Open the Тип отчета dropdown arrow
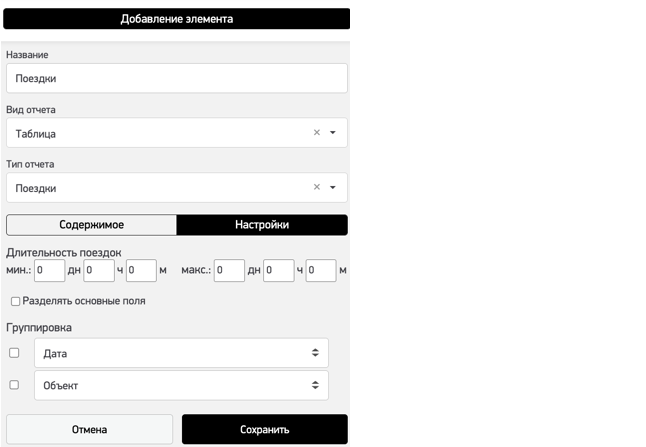The image size is (646, 447). pyautogui.click(x=332, y=187)
